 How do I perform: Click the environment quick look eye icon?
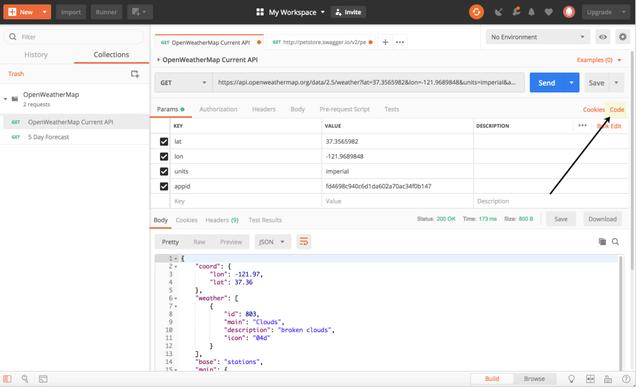tap(602, 37)
